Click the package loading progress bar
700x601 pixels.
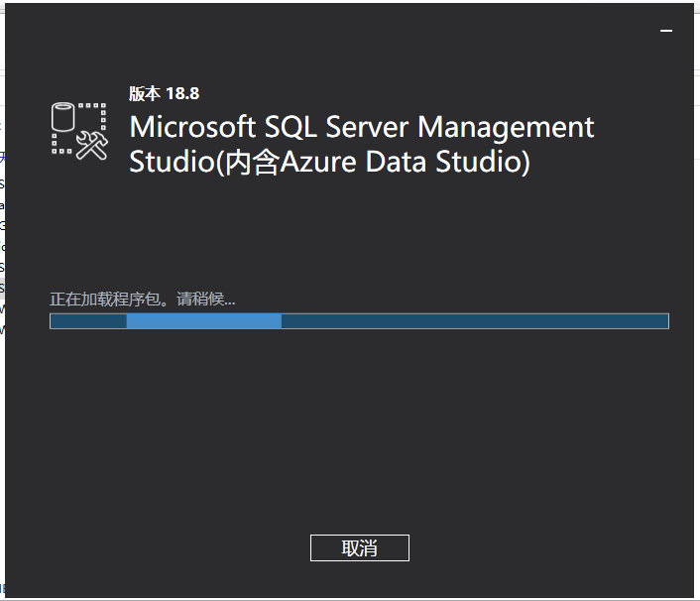pyautogui.click(x=359, y=321)
